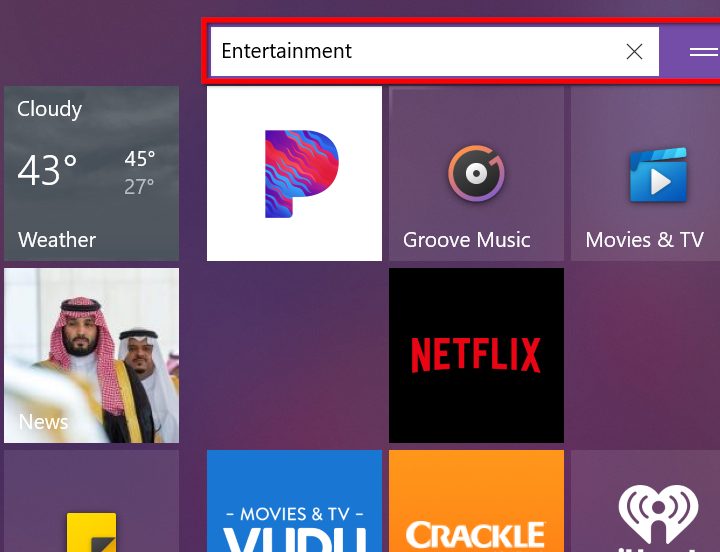Image resolution: width=720 pixels, height=552 pixels.
Task: Open the yellow app tile below News
Action: pos(91,501)
